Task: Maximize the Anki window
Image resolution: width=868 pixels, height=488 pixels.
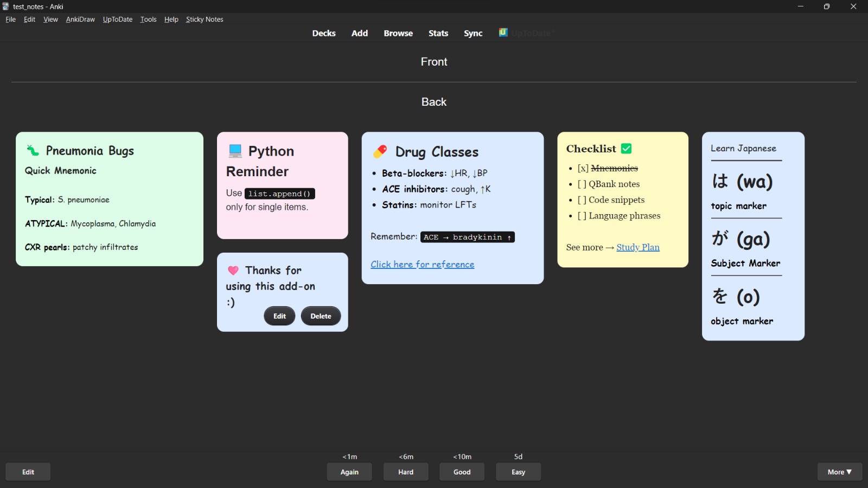Action: tap(826, 7)
